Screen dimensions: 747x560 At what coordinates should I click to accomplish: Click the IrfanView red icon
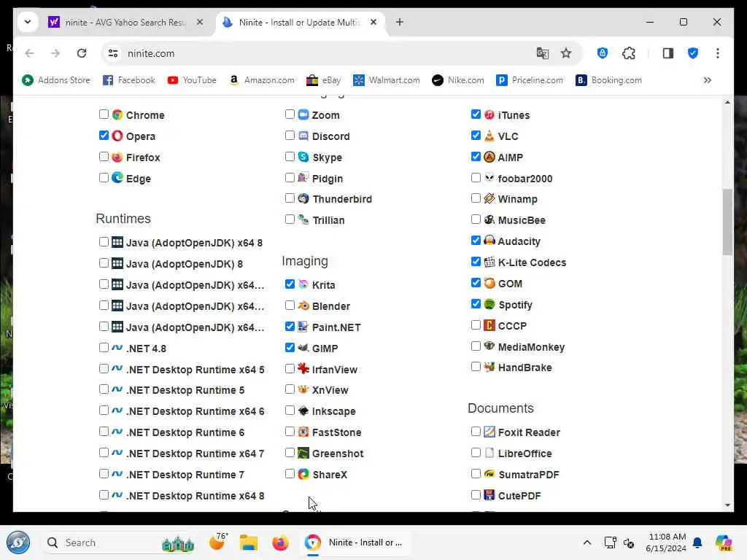303,369
